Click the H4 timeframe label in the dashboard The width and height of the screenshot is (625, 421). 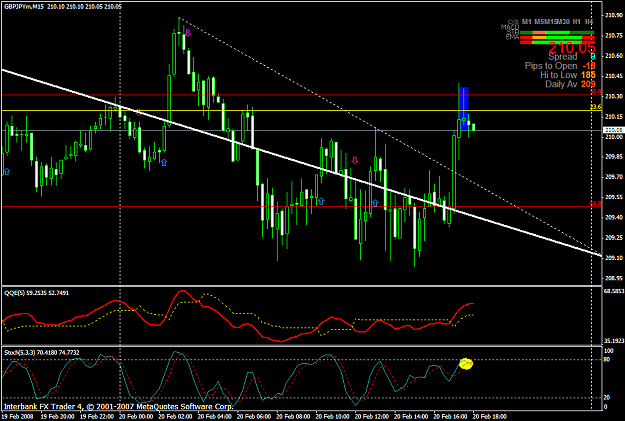(589, 22)
